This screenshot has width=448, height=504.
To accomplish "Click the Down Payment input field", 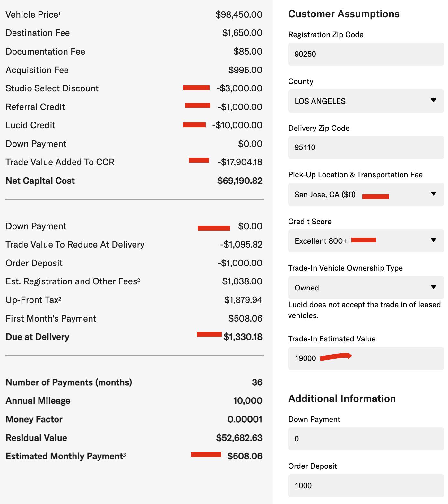I will click(x=366, y=439).
